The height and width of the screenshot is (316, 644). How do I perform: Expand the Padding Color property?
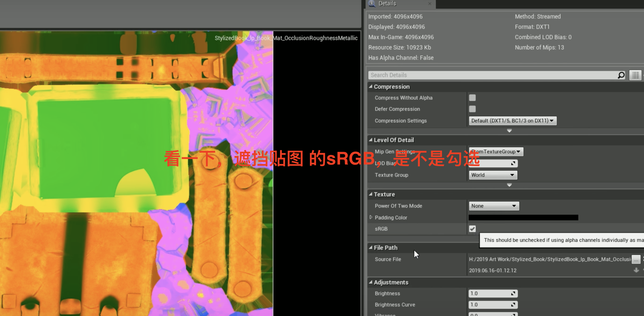pyautogui.click(x=371, y=217)
